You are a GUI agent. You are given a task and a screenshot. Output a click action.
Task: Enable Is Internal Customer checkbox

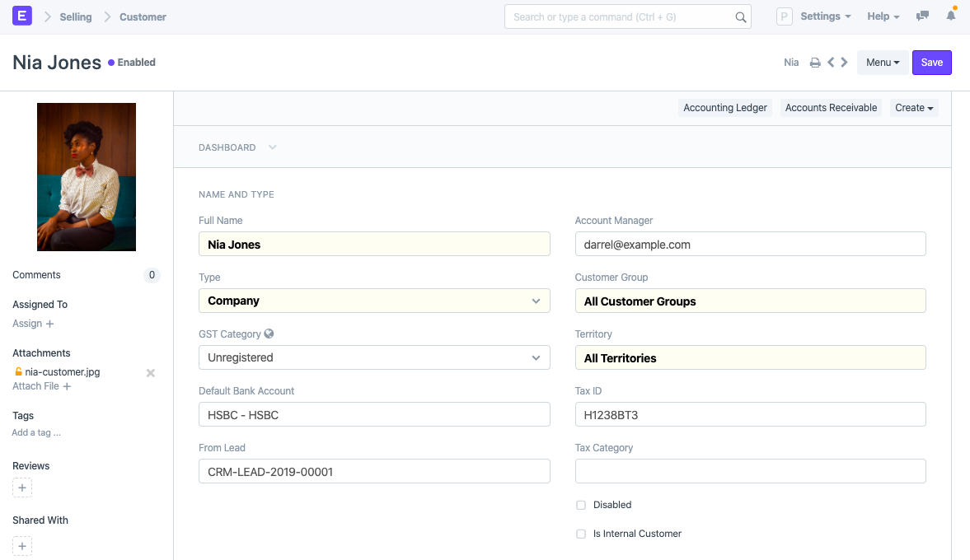click(x=581, y=534)
